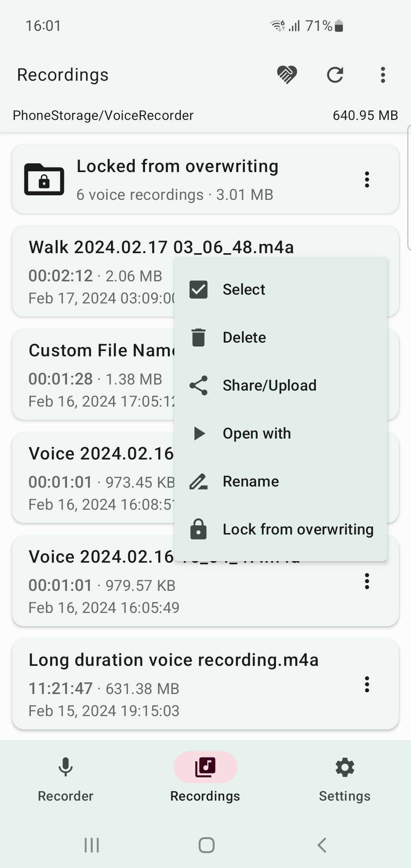Choose Open with in the menu

256,433
